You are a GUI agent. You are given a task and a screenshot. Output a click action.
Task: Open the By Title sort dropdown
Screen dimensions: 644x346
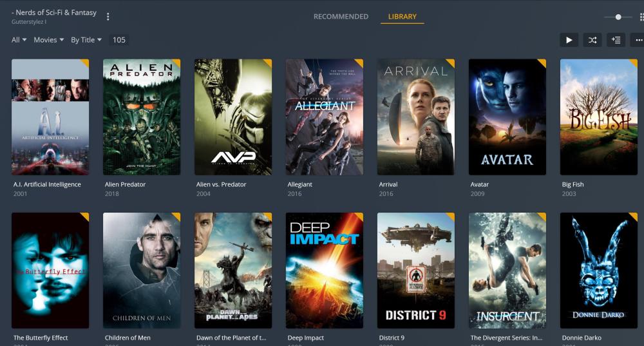[x=86, y=40]
